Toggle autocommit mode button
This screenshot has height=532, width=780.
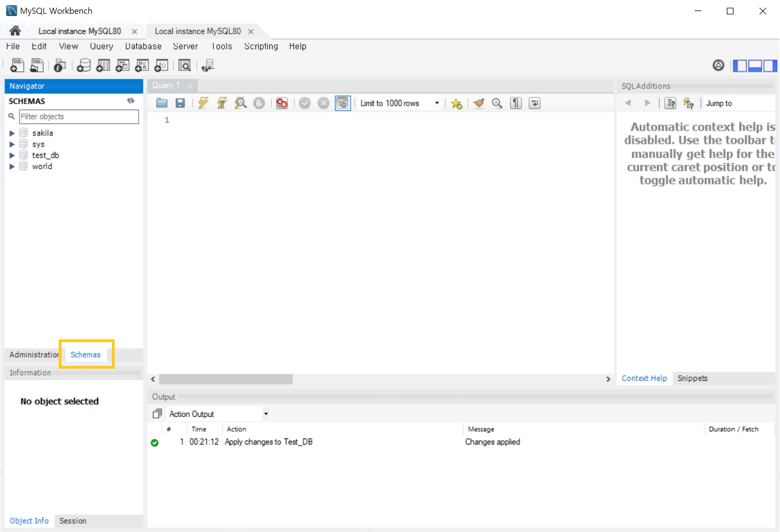tap(343, 103)
